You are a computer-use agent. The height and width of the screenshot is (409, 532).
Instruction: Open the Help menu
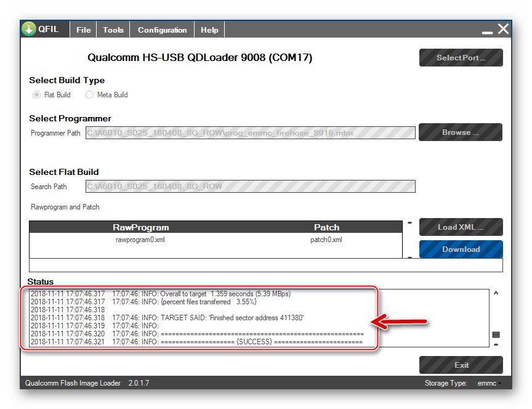click(209, 30)
